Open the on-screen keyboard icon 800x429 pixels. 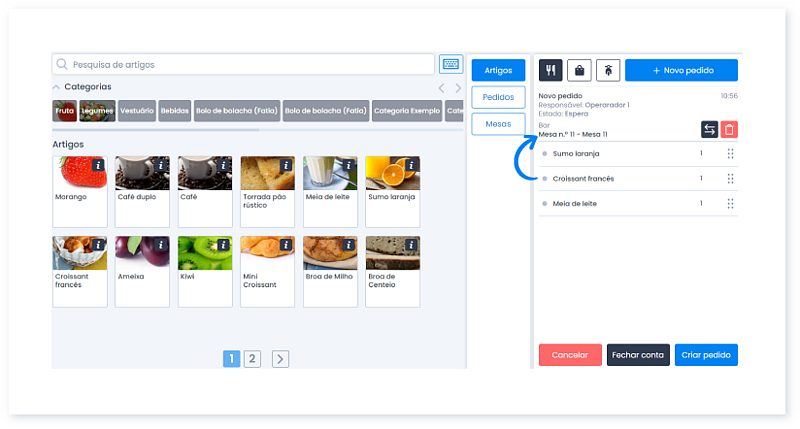pos(451,64)
